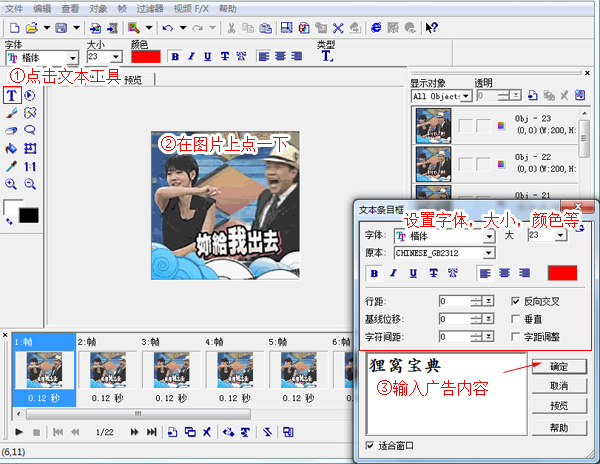Toggle Bold in top attribute bar

pos(175,57)
